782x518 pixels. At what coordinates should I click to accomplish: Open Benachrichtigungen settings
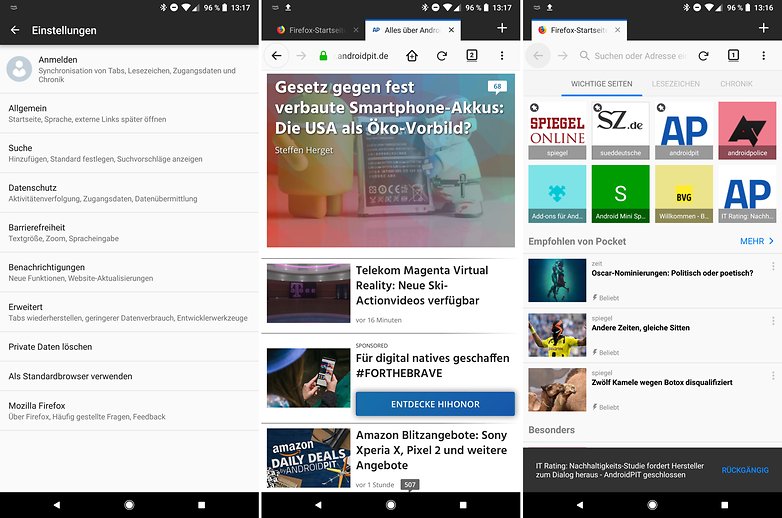[129, 272]
